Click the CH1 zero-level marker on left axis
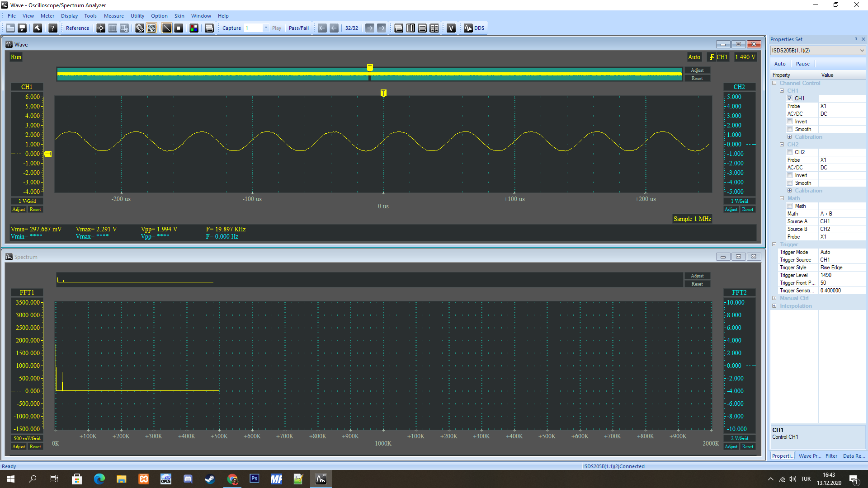 click(x=48, y=154)
